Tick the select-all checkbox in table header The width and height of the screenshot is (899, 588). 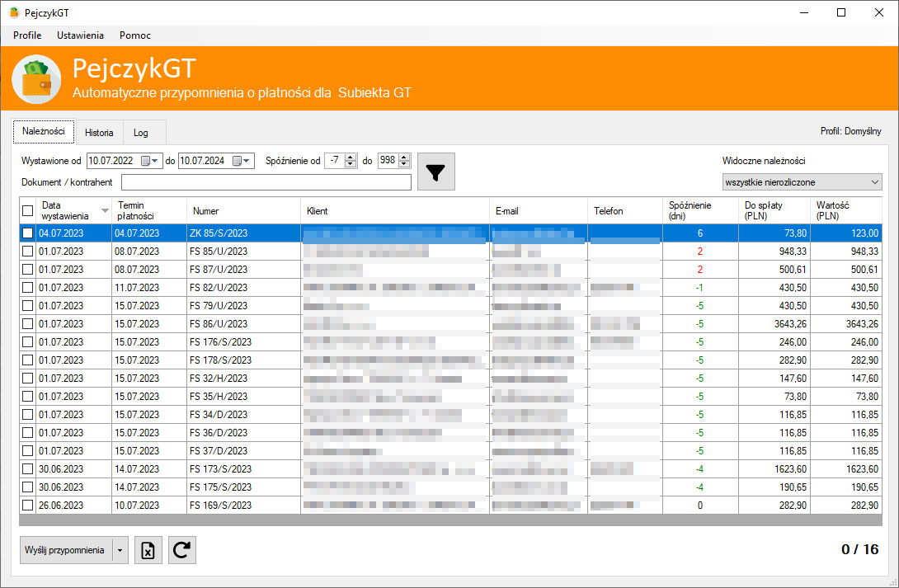[27, 211]
